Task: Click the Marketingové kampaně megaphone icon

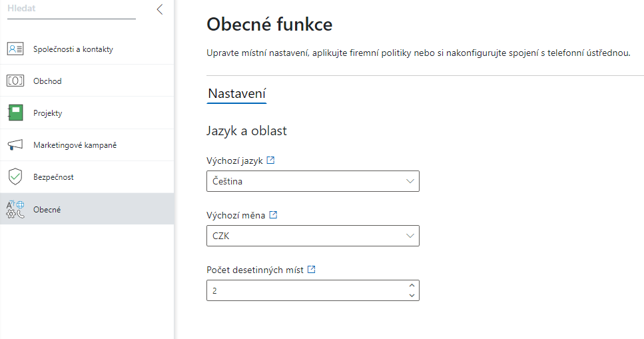Action: coord(15,145)
